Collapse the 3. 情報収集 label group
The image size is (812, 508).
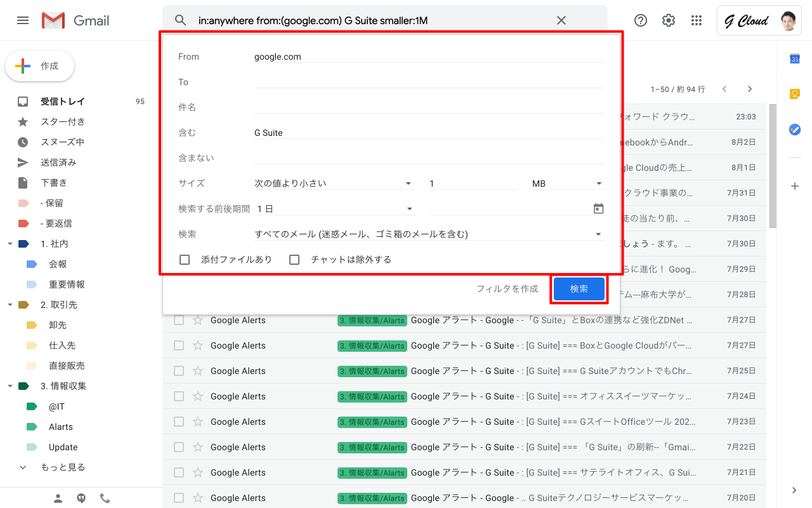tap(10, 386)
